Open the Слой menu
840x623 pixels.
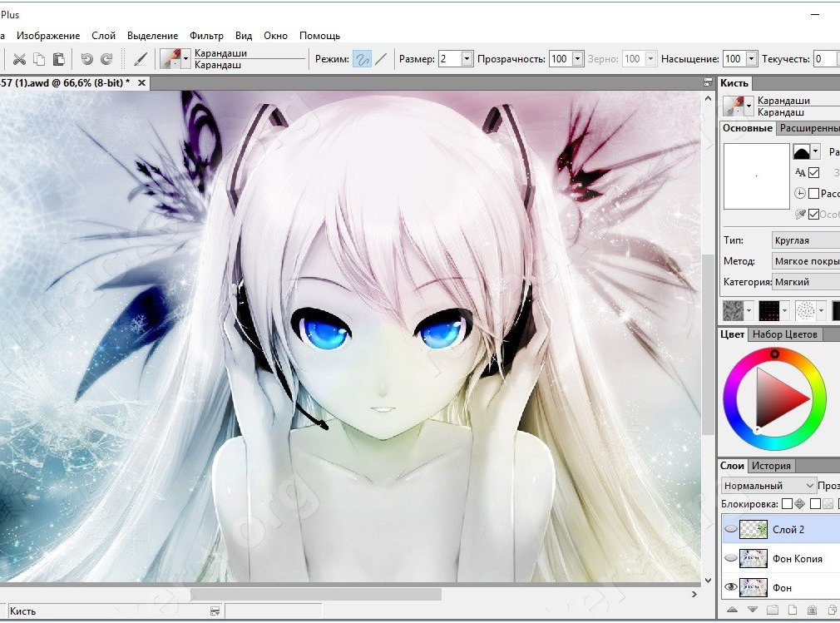(x=103, y=36)
